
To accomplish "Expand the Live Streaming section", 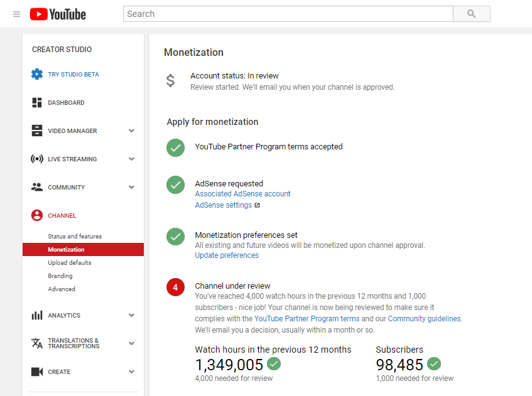I will [x=132, y=159].
